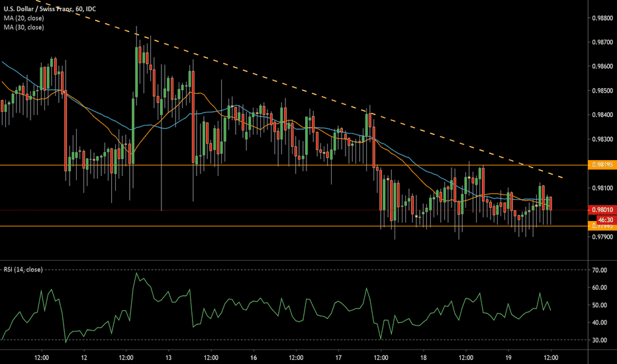The width and height of the screenshot is (617, 364).
Task: Click the lower-right end of the dashed trendline
Action: (x=561, y=177)
